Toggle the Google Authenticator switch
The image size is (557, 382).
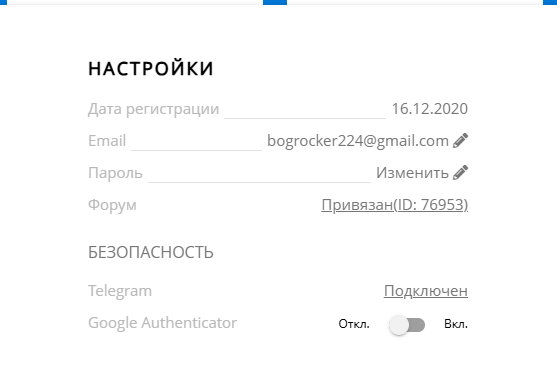coord(407,324)
